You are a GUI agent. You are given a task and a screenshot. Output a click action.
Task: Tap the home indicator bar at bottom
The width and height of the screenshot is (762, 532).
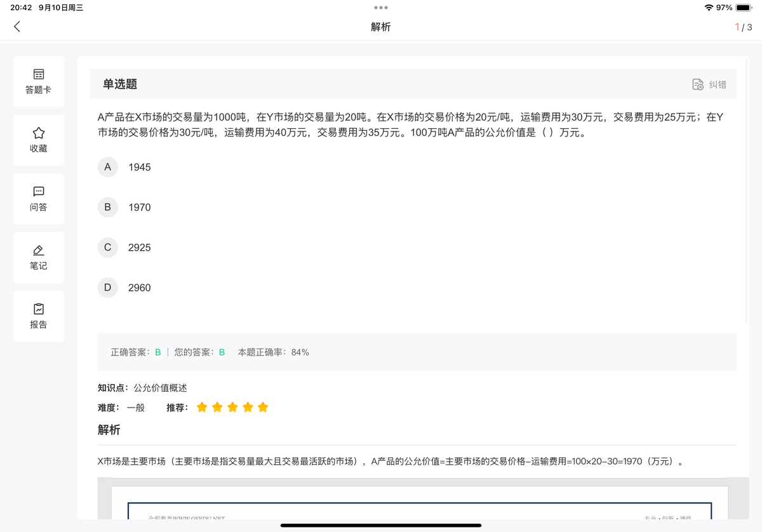click(381, 525)
